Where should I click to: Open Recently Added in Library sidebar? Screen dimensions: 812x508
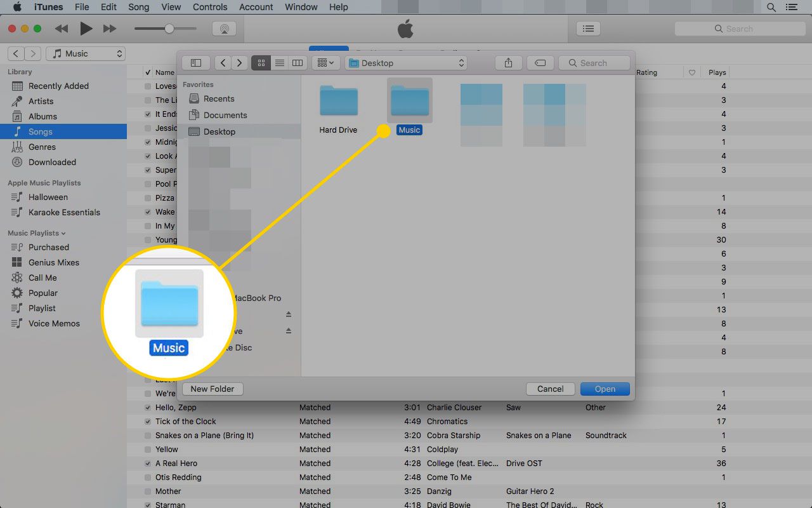click(58, 86)
